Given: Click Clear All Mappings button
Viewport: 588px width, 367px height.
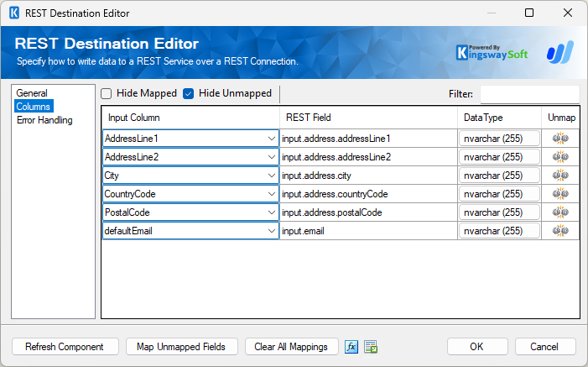Looking at the screenshot, I should click(x=291, y=346).
